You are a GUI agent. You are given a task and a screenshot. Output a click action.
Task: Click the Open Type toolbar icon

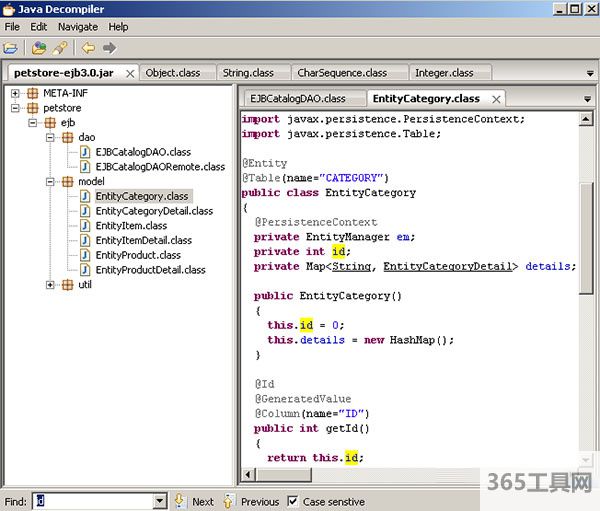[x=39, y=47]
